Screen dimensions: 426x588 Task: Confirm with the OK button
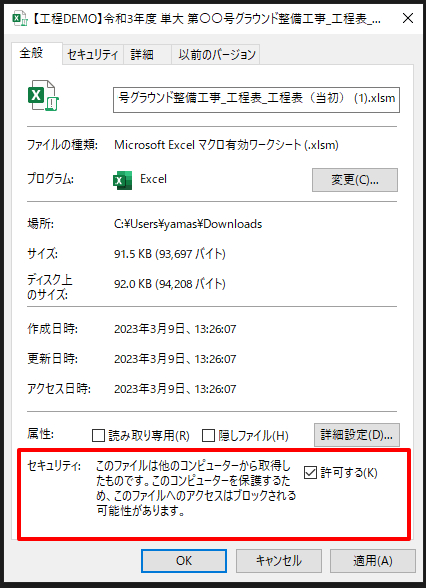tap(184, 561)
